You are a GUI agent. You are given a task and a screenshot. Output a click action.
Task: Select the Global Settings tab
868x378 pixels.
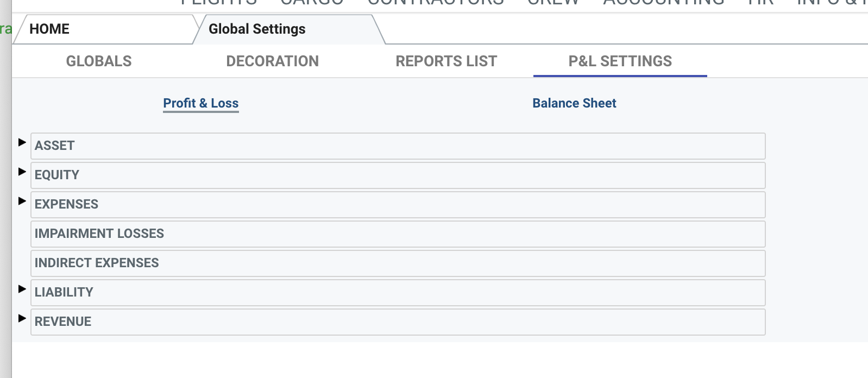(x=257, y=29)
